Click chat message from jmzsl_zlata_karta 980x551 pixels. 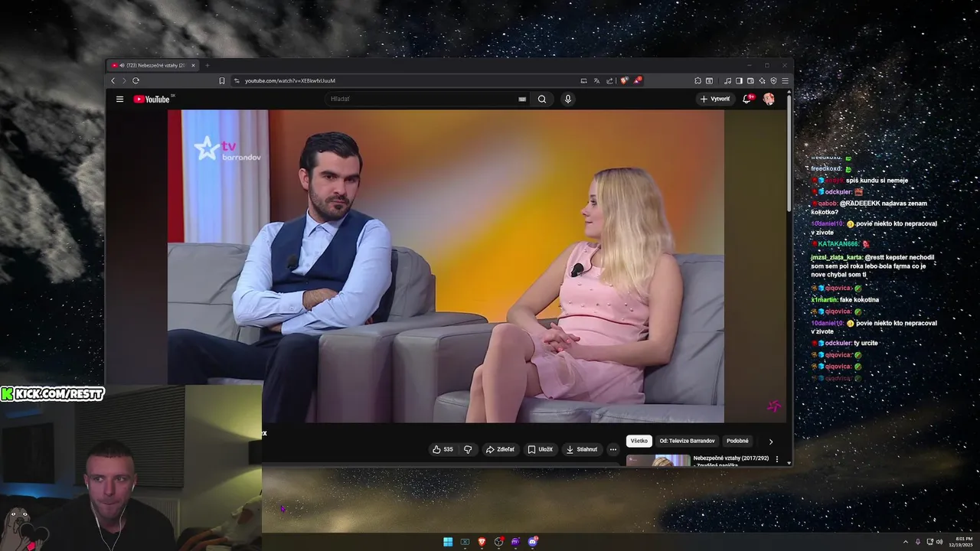873,266
